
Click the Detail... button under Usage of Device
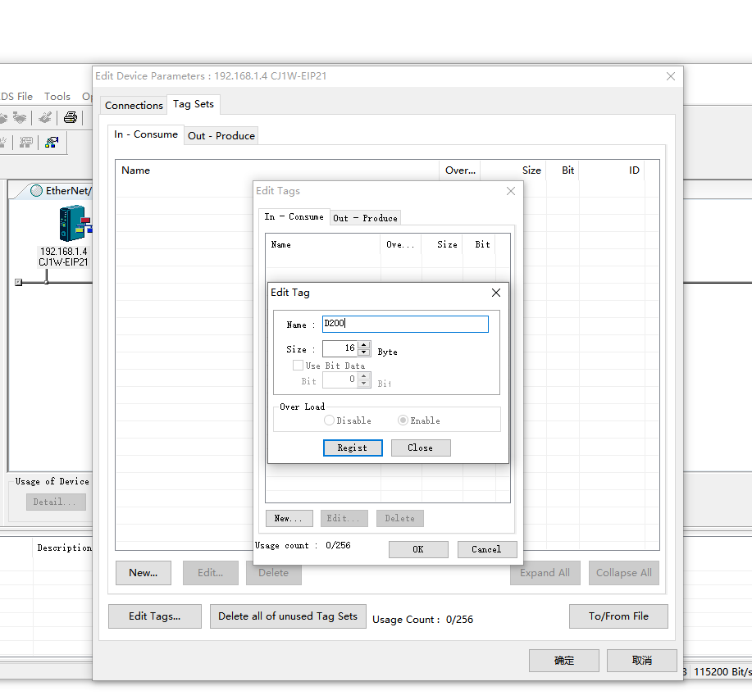(x=56, y=502)
